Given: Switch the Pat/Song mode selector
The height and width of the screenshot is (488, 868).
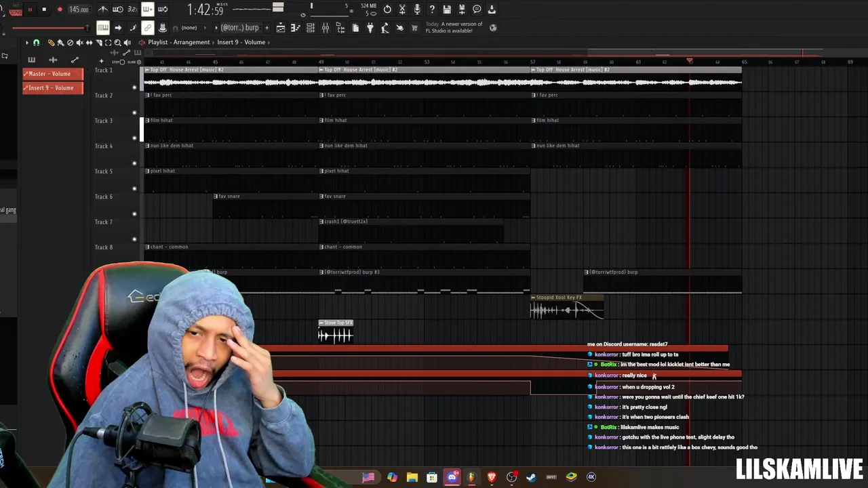Looking at the screenshot, I should pos(16,9).
